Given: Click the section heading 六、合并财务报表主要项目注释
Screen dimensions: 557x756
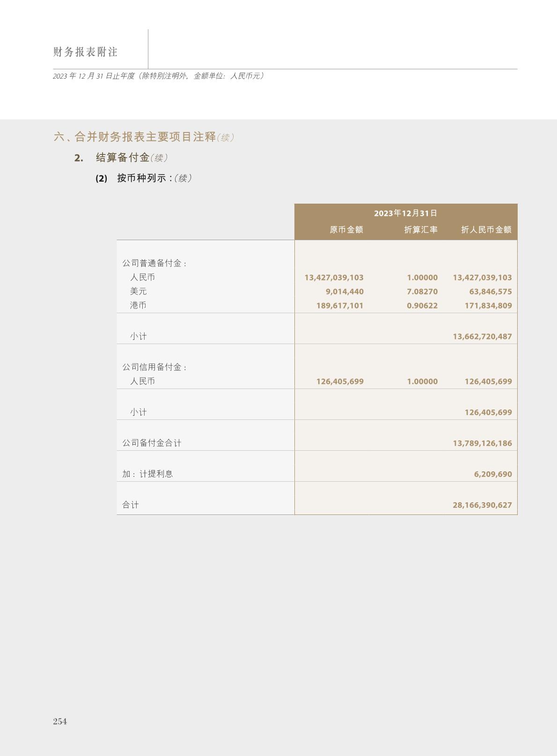Looking at the screenshot, I should 135,137.
